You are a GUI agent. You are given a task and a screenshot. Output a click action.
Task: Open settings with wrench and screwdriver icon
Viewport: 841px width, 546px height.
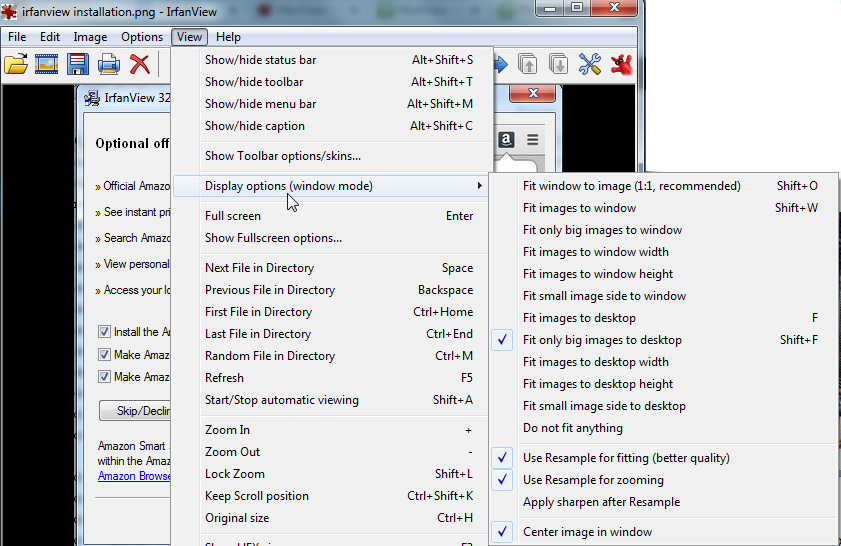pyautogui.click(x=589, y=64)
